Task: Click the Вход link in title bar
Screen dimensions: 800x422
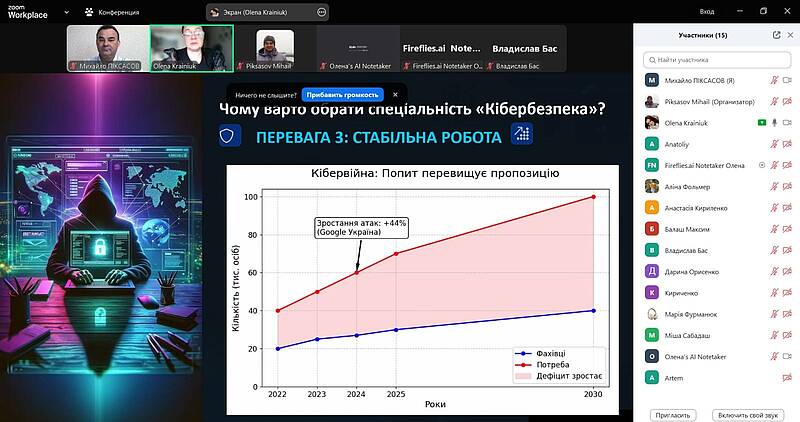Action: tap(707, 11)
